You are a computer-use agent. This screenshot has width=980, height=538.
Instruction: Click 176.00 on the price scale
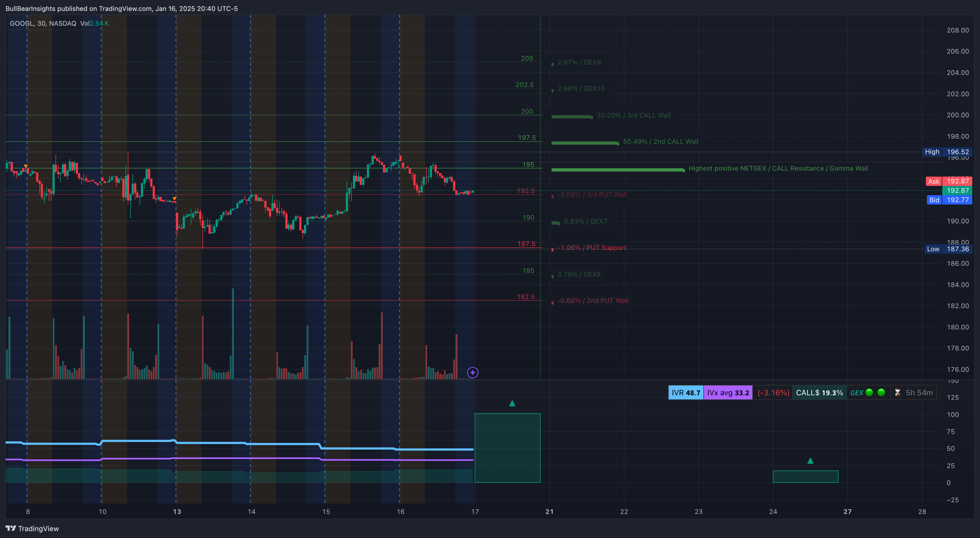click(958, 370)
